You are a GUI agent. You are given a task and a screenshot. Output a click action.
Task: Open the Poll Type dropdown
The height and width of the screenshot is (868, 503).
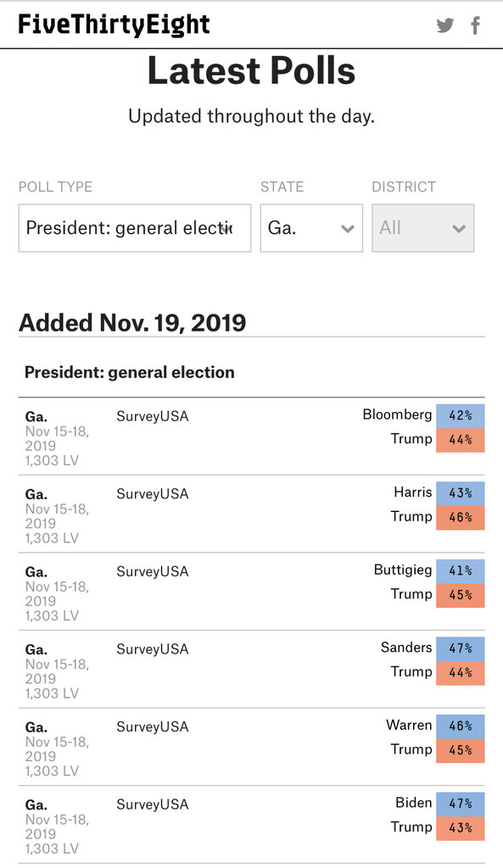[x=135, y=228]
